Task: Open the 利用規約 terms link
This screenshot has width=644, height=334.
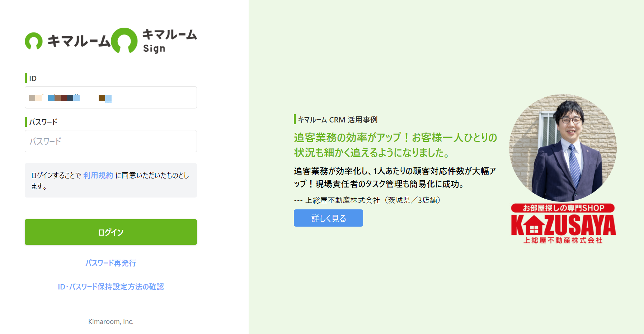Action: 98,175
